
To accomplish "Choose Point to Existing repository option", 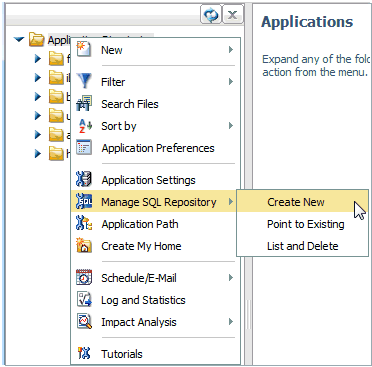I will click(x=305, y=224).
